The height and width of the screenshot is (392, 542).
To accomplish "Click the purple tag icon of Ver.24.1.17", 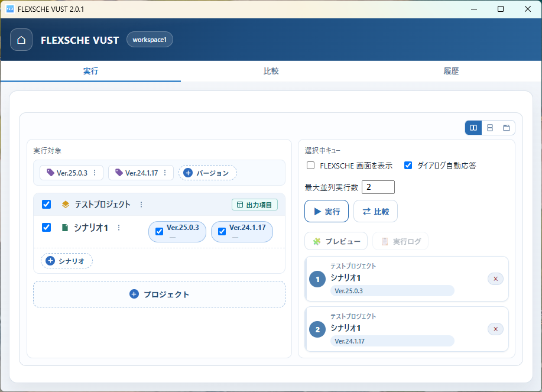I will (119, 173).
